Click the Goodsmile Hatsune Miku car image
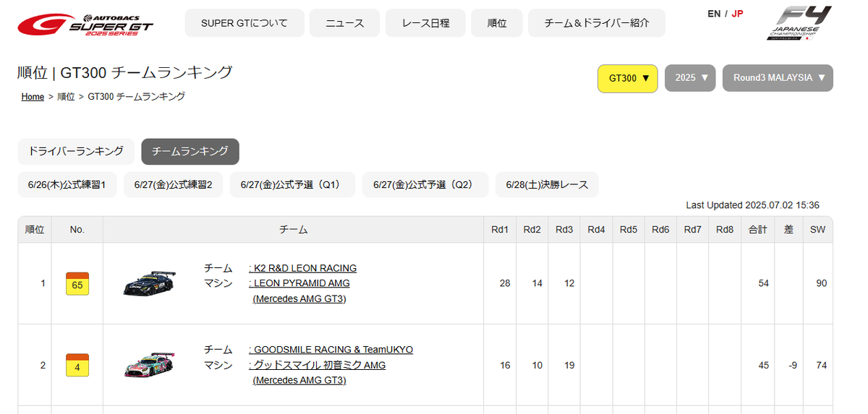Image resolution: width=868 pixels, height=414 pixels. pos(149,365)
